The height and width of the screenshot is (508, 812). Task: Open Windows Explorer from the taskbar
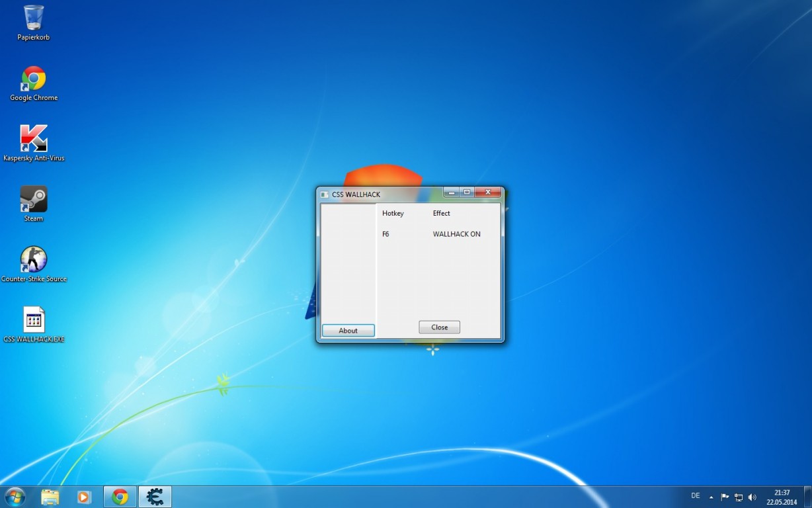click(x=50, y=497)
